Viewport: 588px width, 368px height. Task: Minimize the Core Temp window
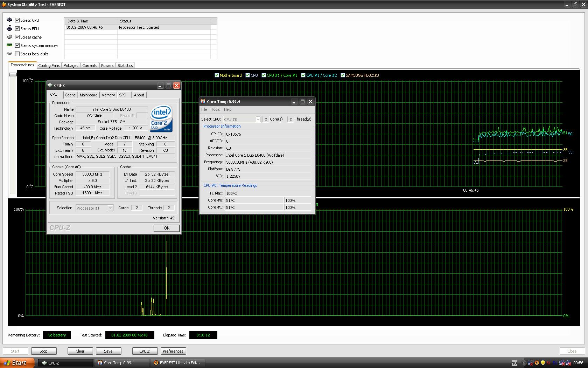[x=294, y=102]
